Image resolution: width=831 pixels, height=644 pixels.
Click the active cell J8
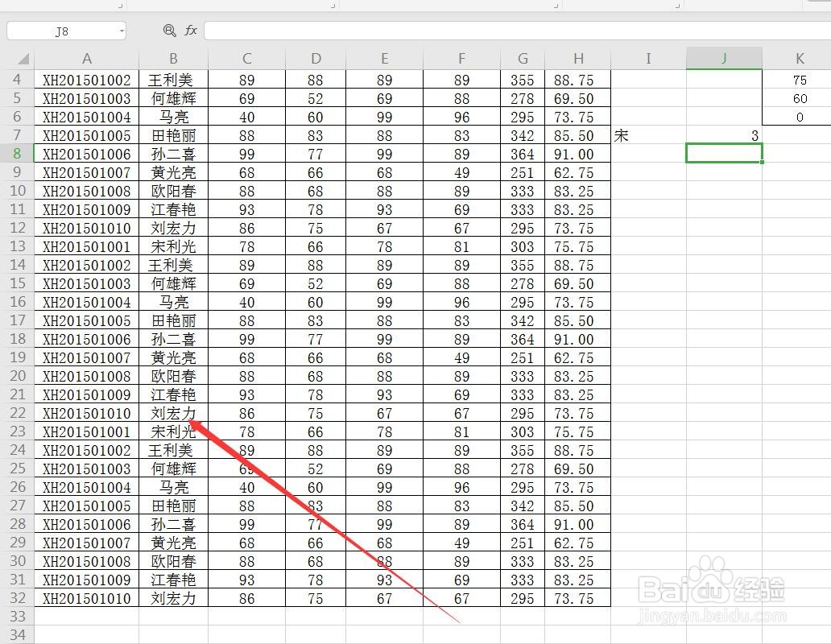tap(724, 154)
